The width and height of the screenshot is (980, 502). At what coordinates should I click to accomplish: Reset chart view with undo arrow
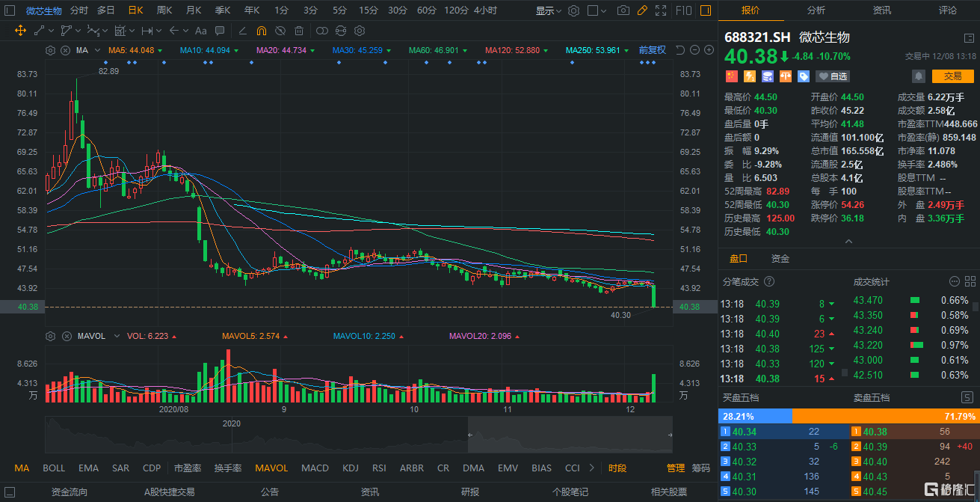(680, 50)
